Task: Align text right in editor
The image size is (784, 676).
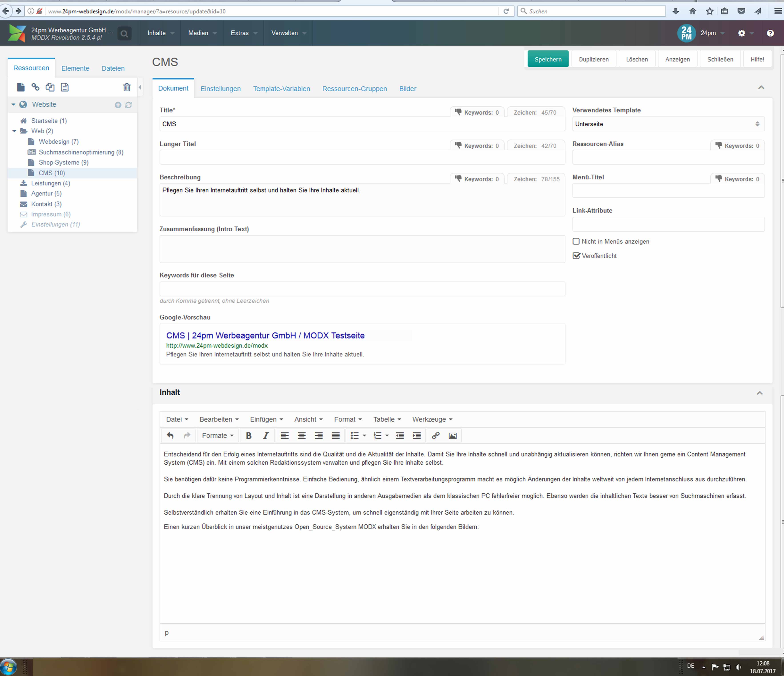Action: coord(319,435)
